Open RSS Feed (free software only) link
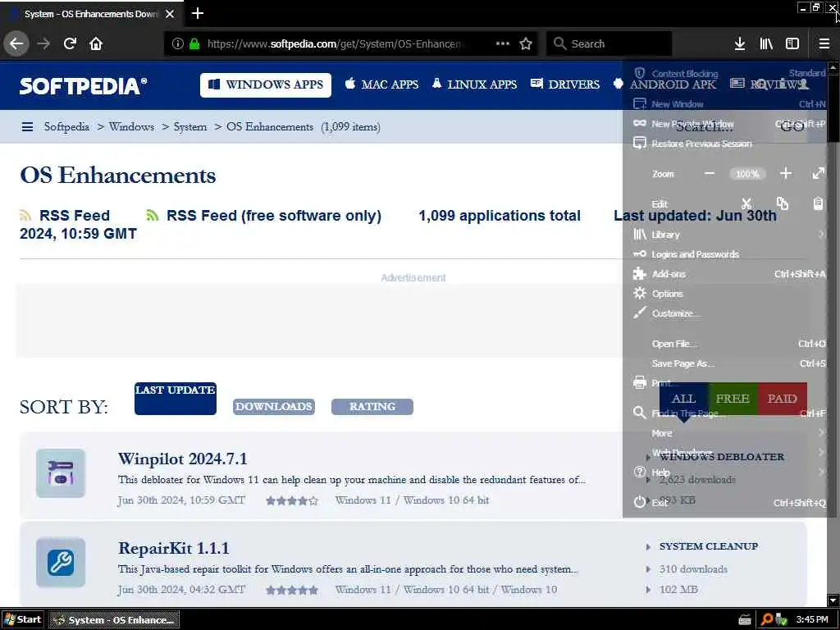This screenshot has width=840, height=630. click(x=274, y=216)
